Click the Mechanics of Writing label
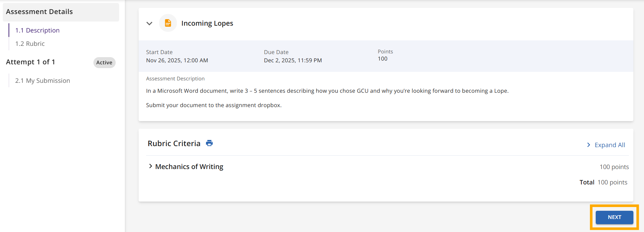The height and width of the screenshot is (232, 644). pyautogui.click(x=189, y=167)
